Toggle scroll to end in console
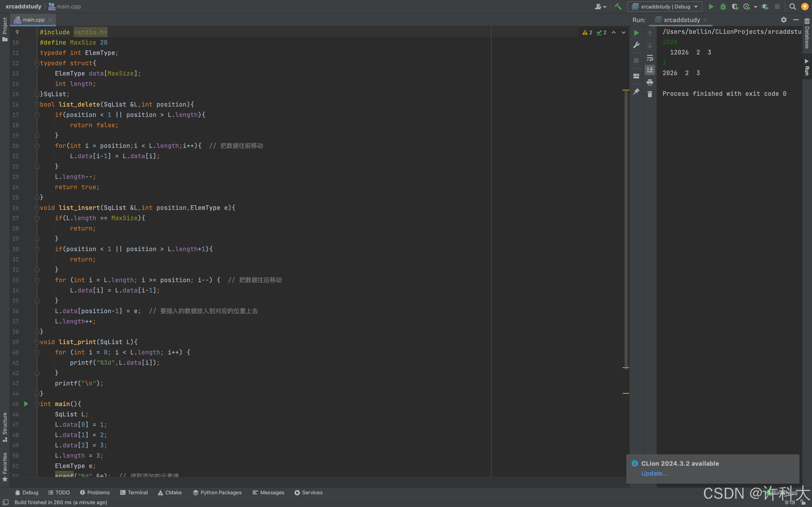812x507 pixels. pos(650,70)
